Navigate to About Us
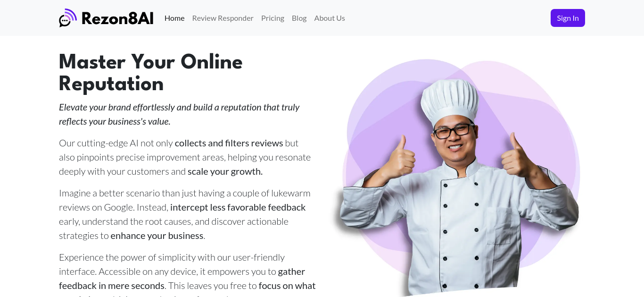Screen dimensions: 644x297 [x=330, y=18]
